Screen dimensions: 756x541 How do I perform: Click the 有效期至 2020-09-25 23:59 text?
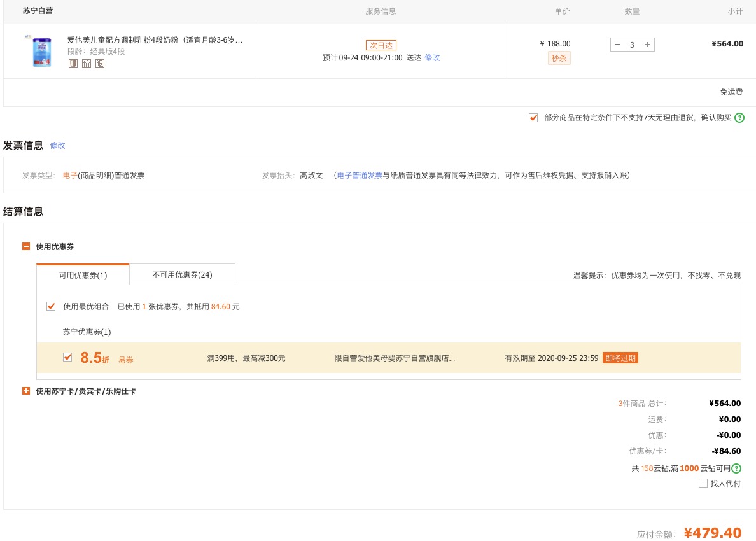pyautogui.click(x=552, y=358)
